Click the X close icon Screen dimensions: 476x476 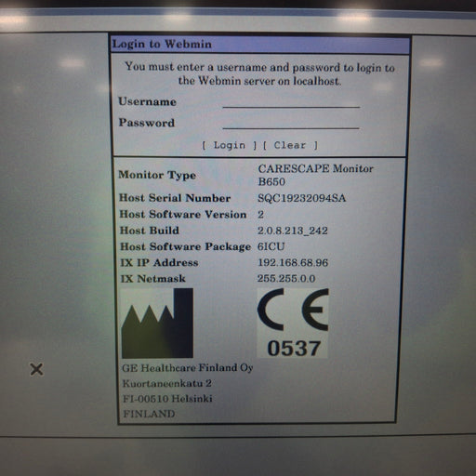click(36, 369)
